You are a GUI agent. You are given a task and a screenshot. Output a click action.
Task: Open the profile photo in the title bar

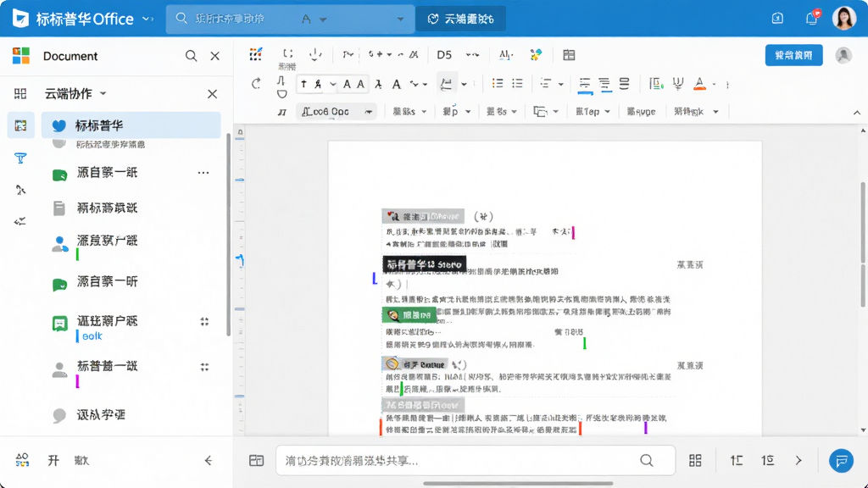click(x=843, y=19)
